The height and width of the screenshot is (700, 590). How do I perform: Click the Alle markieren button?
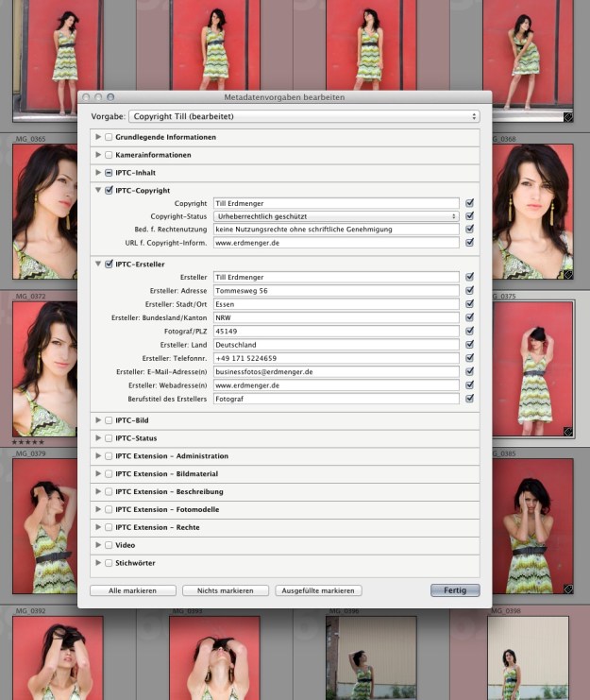[132, 590]
